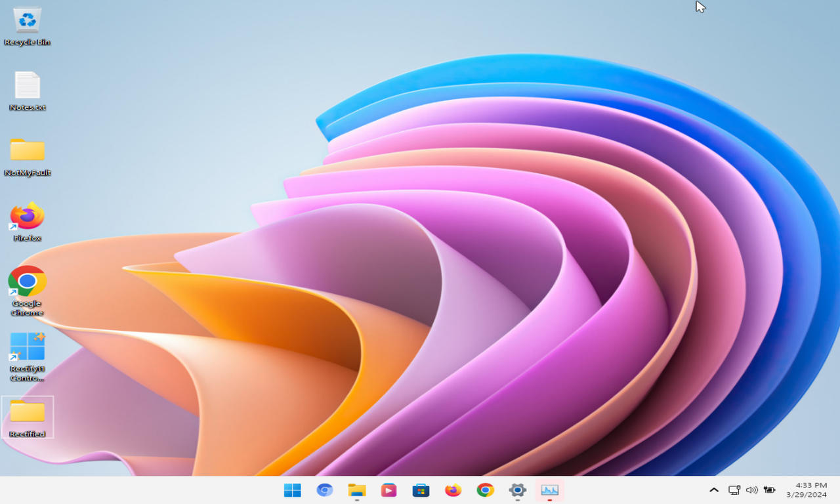This screenshot has width=840, height=504.
Task: Open Microsoft Store from the taskbar
Action: (421, 490)
